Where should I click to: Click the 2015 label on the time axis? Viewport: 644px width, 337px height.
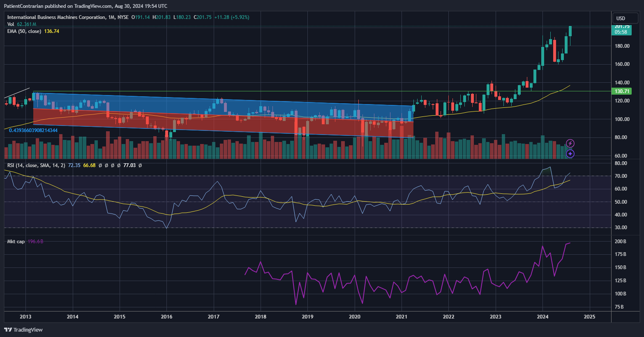click(120, 317)
